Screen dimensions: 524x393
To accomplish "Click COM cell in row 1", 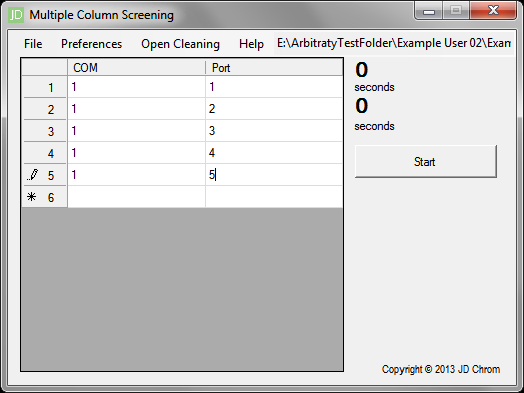I will pyautogui.click(x=136, y=87).
